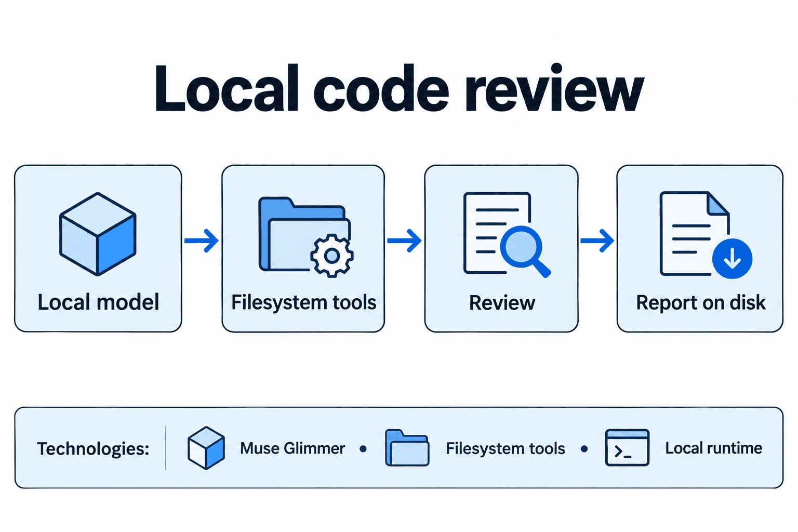Screen dimensions: 798x532
Task: Click the small cube icon beside Muse Glimmer
Action: [x=206, y=448]
